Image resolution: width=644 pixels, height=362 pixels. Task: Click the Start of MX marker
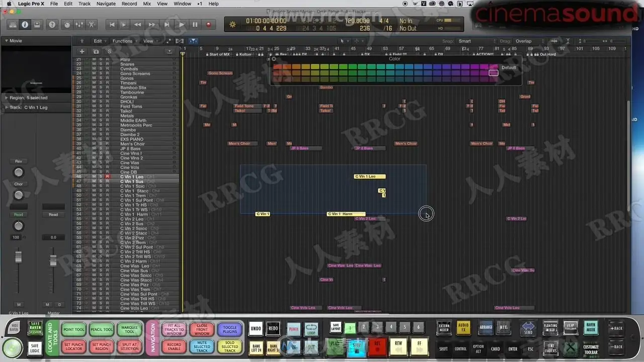(218, 54)
